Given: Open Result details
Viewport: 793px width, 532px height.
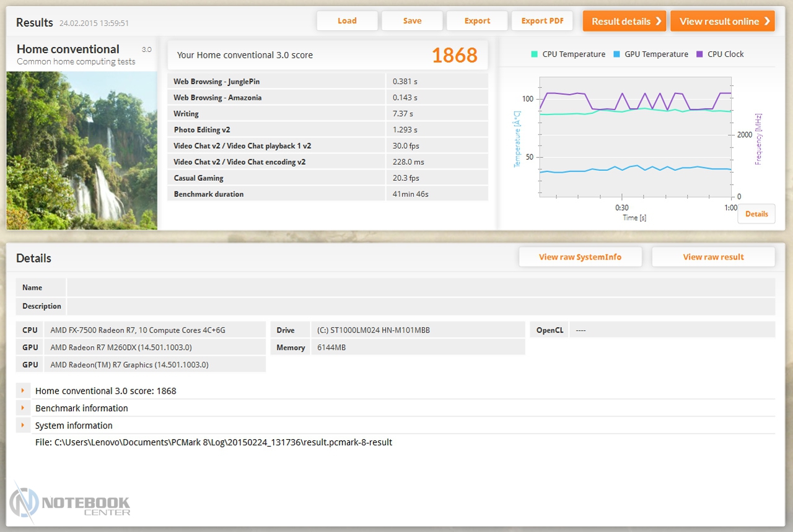Looking at the screenshot, I should pos(624,21).
